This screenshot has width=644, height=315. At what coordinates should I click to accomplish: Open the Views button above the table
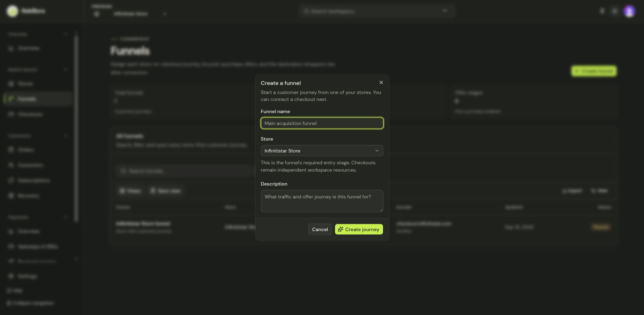[x=130, y=191]
